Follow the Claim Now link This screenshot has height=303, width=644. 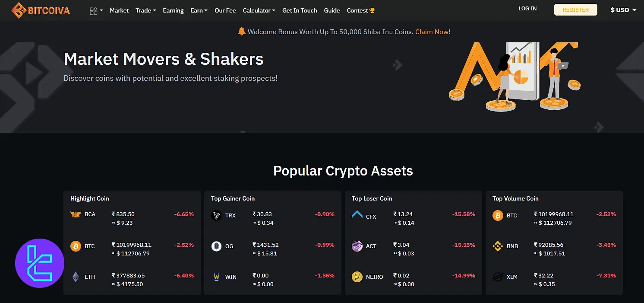coord(432,32)
